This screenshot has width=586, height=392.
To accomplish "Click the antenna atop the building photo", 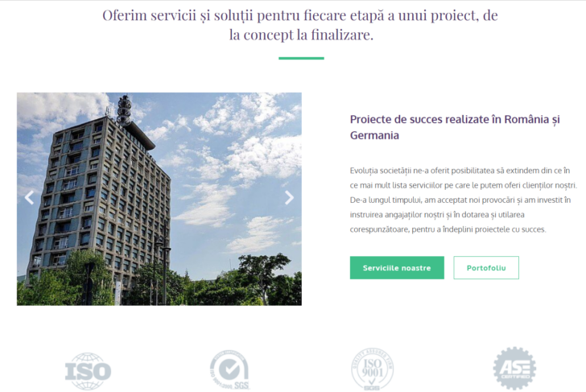I will click(x=124, y=109).
